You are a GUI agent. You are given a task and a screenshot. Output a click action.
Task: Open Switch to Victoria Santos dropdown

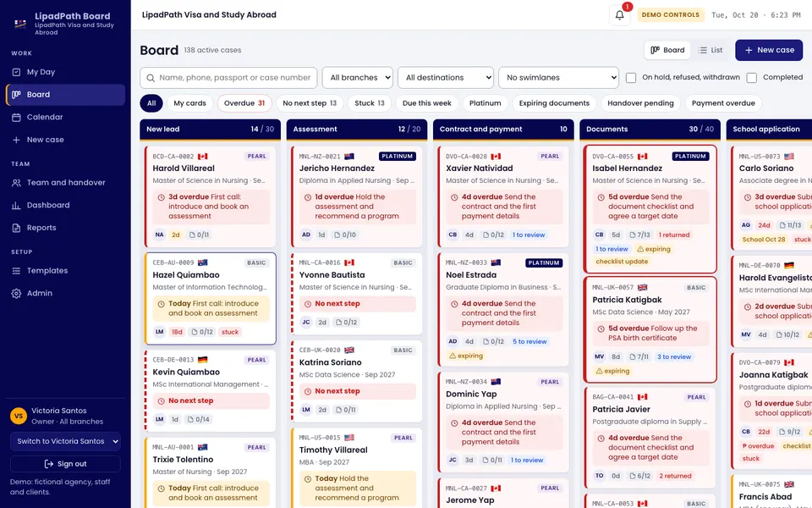tap(65, 441)
